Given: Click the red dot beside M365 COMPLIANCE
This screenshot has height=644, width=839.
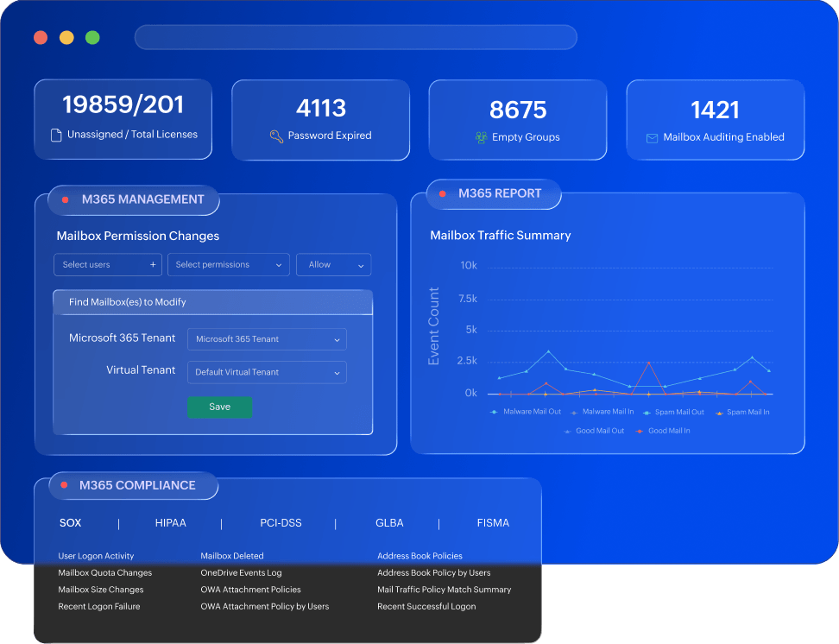Looking at the screenshot, I should point(64,485).
